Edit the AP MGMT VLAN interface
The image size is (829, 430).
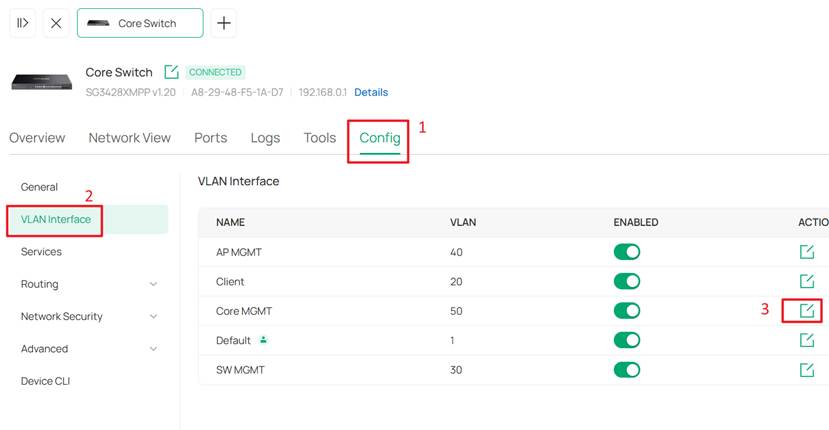point(807,252)
